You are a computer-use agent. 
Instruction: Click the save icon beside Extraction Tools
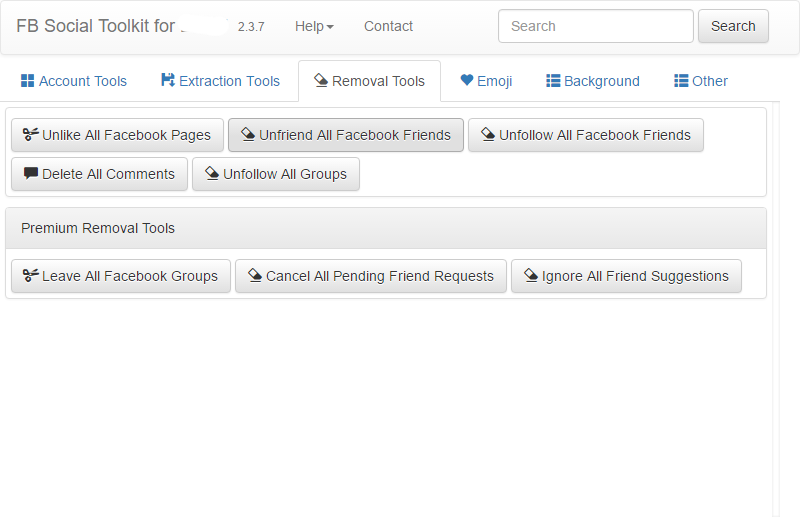click(x=168, y=80)
